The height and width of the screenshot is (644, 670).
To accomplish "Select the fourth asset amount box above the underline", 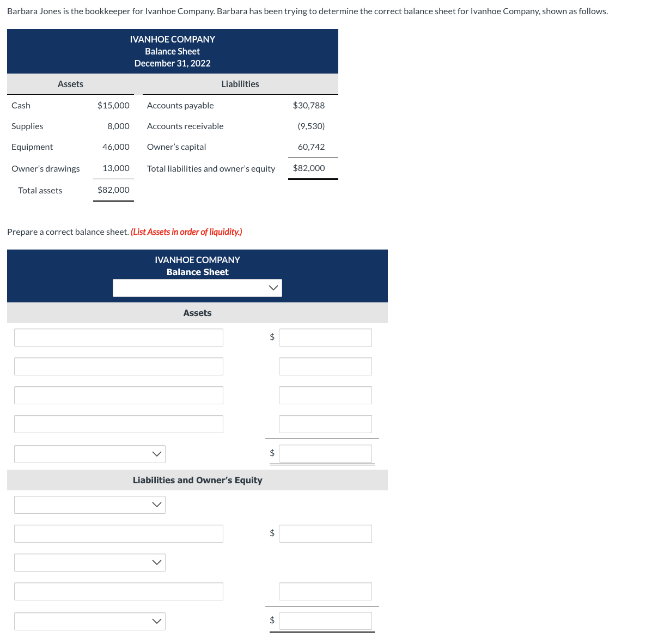I will point(325,424).
